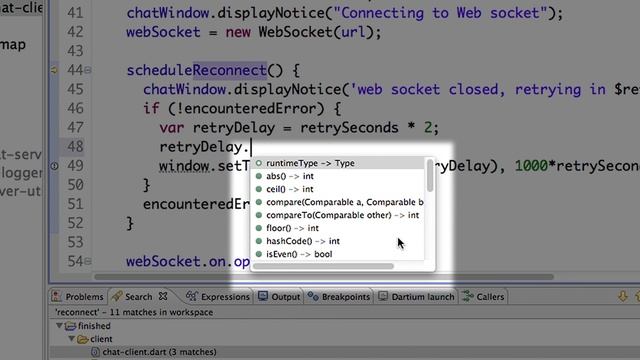Click next match down arrow in Search view
The width and height of the screenshot is (640, 360).
pyautogui.click(x=622, y=296)
